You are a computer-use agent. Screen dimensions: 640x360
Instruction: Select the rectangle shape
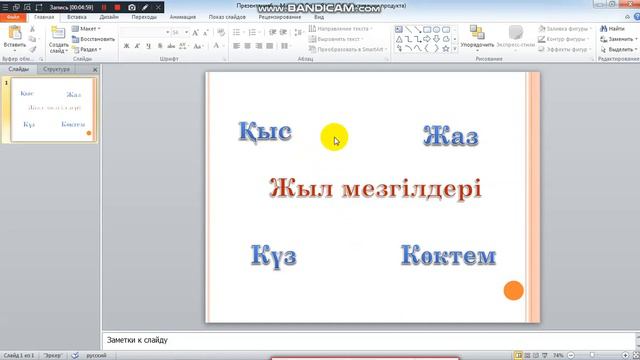pyautogui.click(x=427, y=29)
